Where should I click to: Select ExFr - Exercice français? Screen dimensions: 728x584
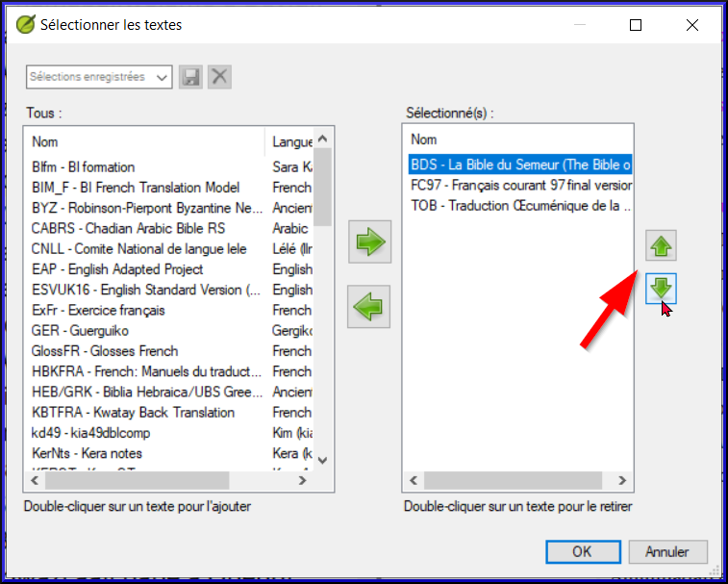point(98,311)
